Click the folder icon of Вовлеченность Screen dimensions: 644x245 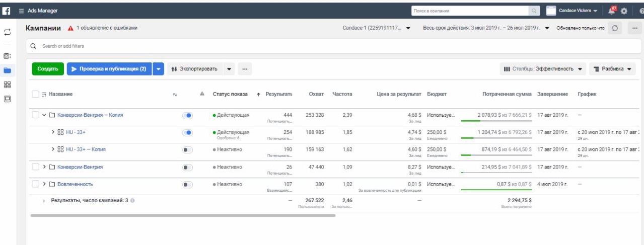click(52, 184)
